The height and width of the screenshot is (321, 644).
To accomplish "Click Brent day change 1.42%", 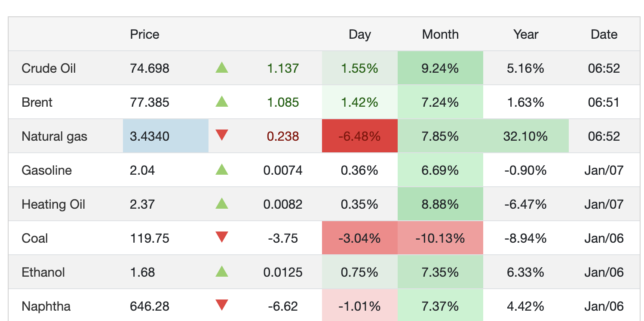I will click(x=359, y=102).
